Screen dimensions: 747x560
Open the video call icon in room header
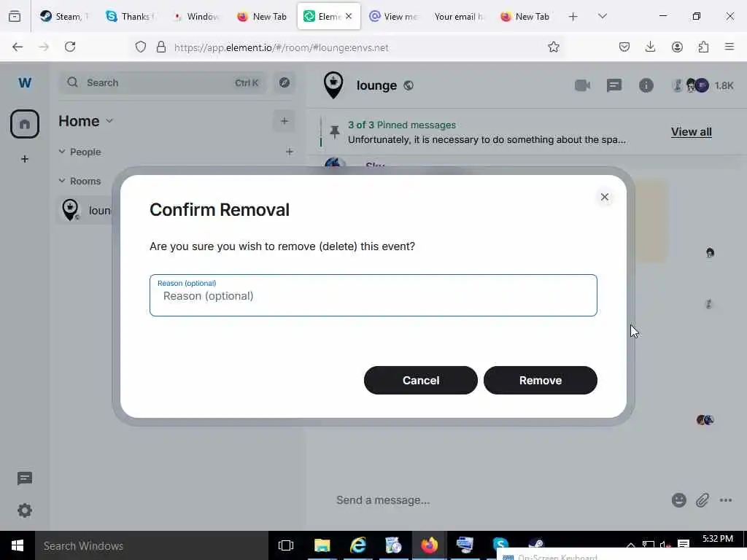click(582, 86)
